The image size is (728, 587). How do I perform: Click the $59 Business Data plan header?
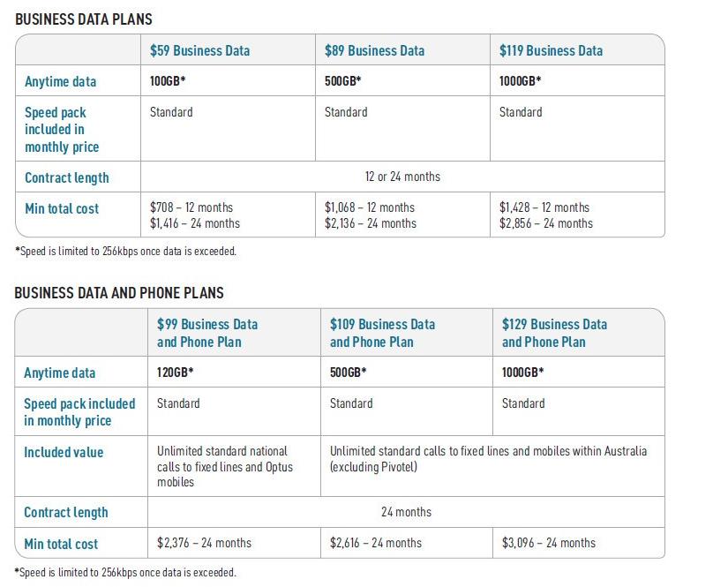(199, 50)
